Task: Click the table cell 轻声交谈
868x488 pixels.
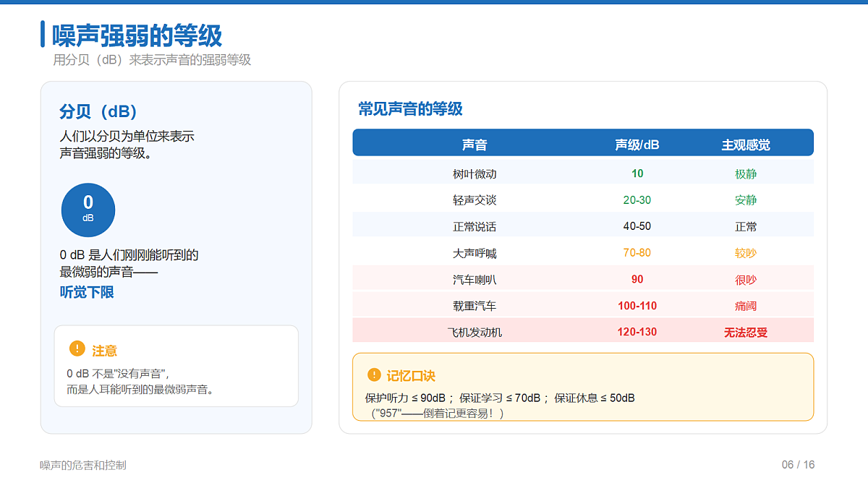Action: [x=475, y=200]
